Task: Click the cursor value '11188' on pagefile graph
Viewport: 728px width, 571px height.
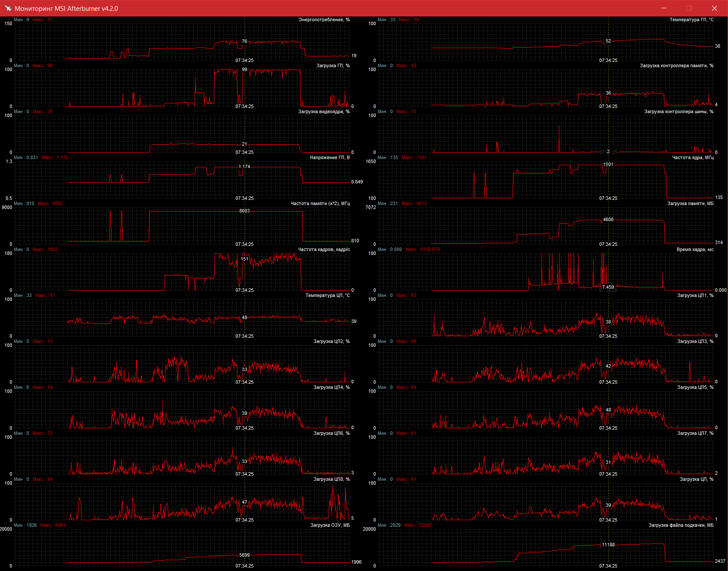Action: pos(608,545)
